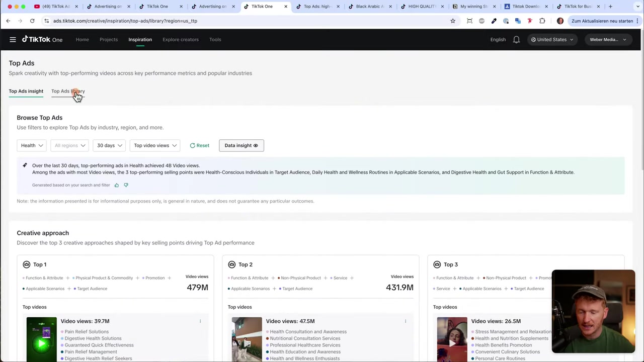Open the All regions dropdown
The height and width of the screenshot is (362, 644).
point(70,145)
